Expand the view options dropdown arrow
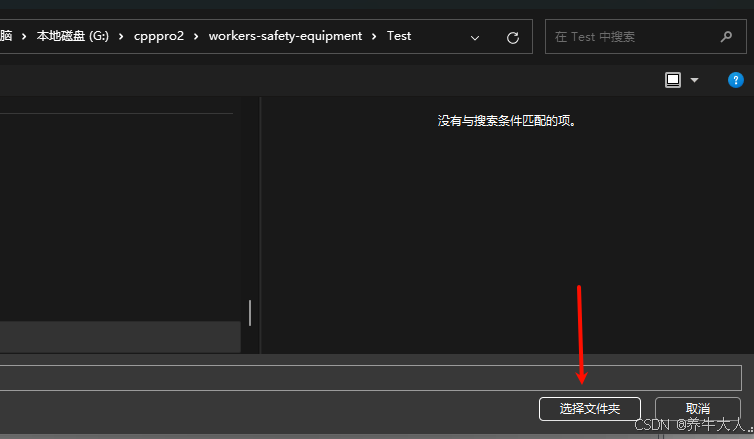754x439 pixels. (x=694, y=80)
